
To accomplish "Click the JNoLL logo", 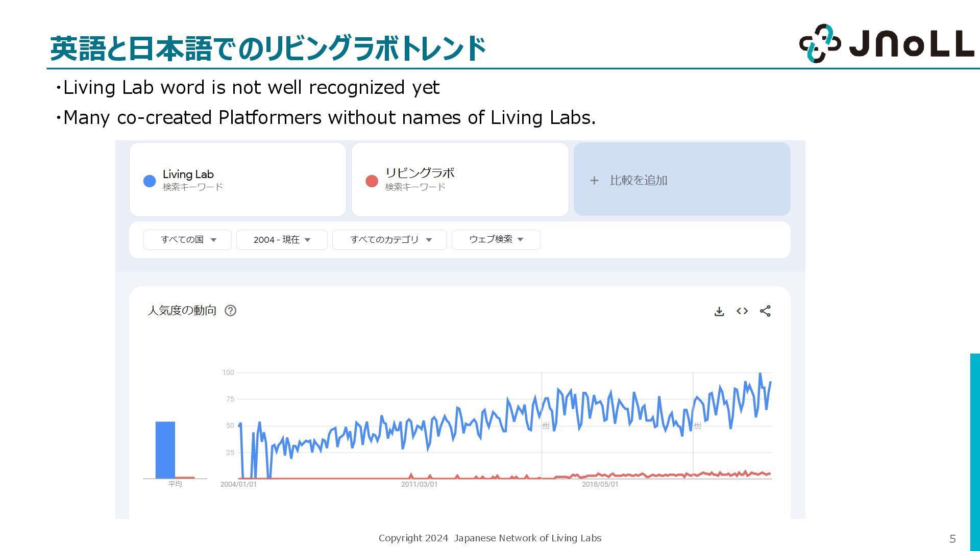I will (x=887, y=43).
